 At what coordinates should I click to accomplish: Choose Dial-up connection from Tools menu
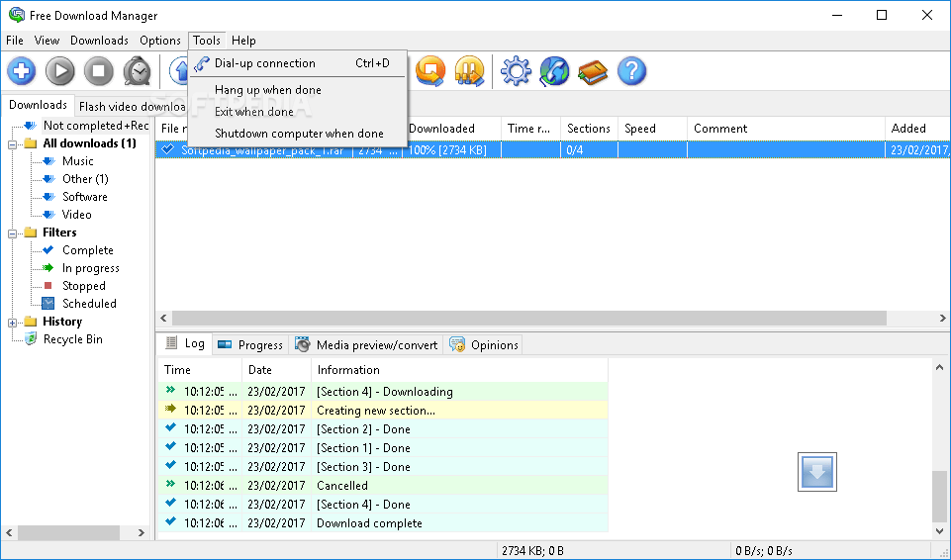297,63
